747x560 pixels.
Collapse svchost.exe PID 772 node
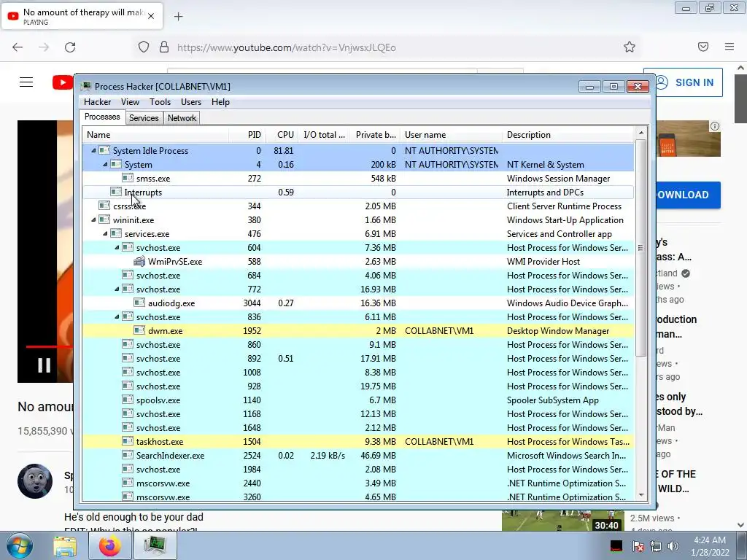point(117,289)
